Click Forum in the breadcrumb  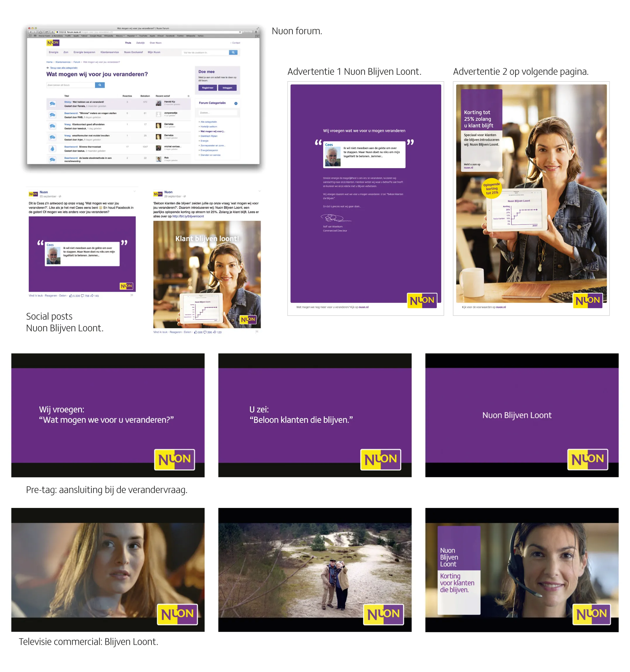(77, 62)
